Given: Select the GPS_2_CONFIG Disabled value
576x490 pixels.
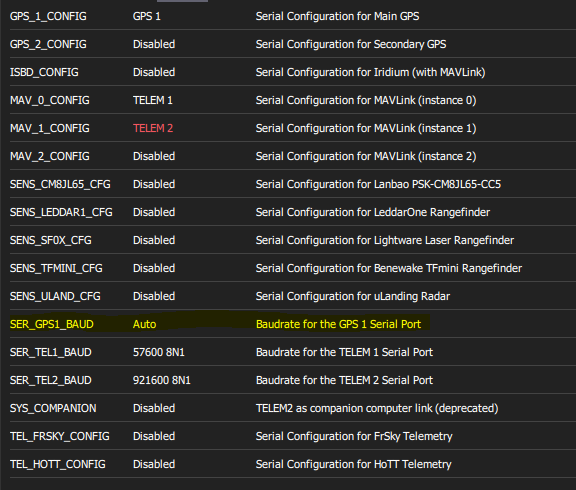Looking at the screenshot, I should click(154, 44).
